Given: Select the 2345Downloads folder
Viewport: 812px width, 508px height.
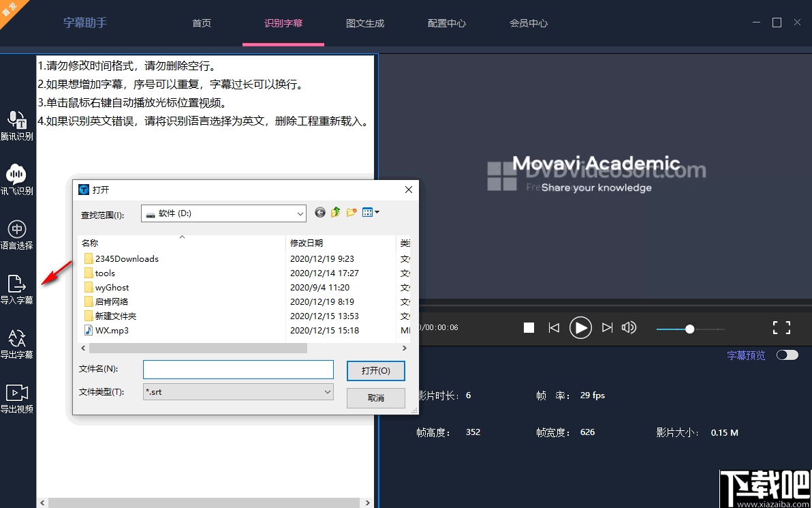Looking at the screenshot, I should point(121,258).
